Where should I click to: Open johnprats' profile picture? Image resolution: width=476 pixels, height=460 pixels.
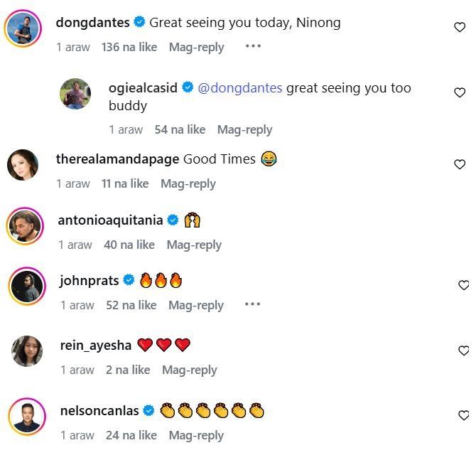pyautogui.click(x=26, y=287)
